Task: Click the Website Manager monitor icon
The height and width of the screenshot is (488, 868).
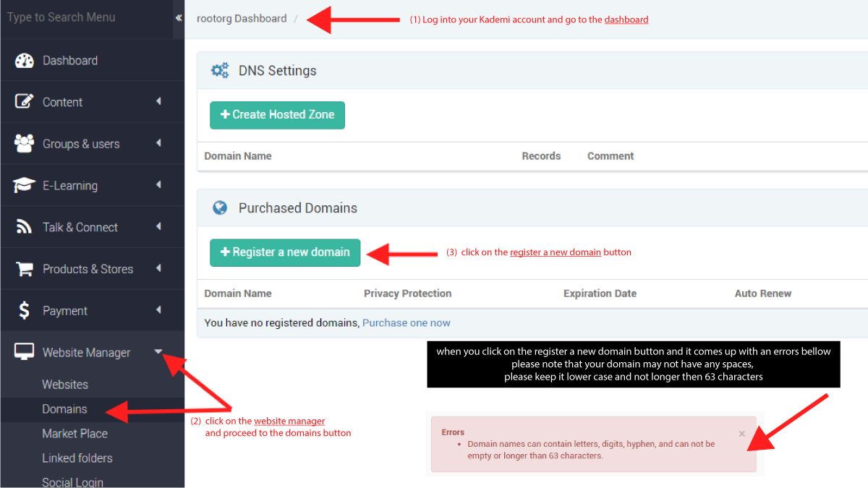Action: pos(25,352)
